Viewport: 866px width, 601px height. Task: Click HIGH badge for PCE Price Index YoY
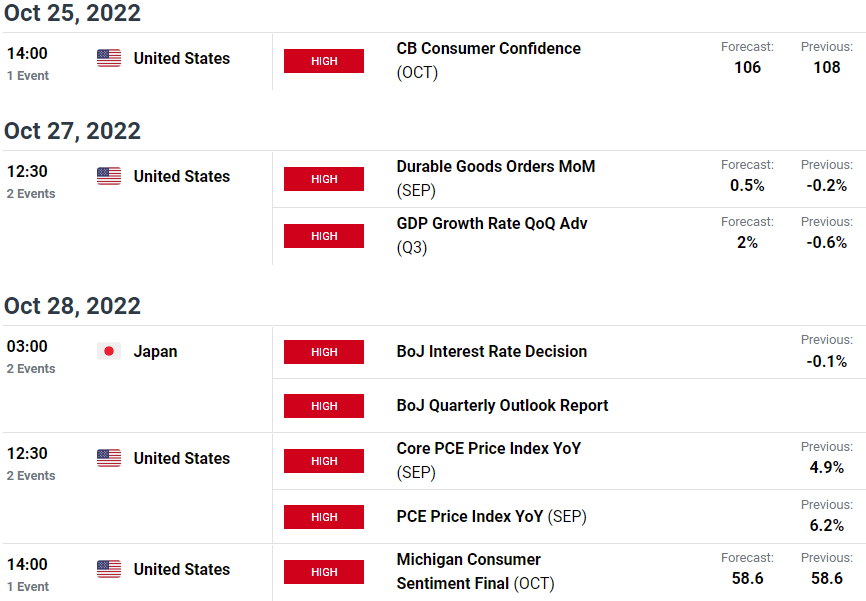pyautogui.click(x=324, y=517)
